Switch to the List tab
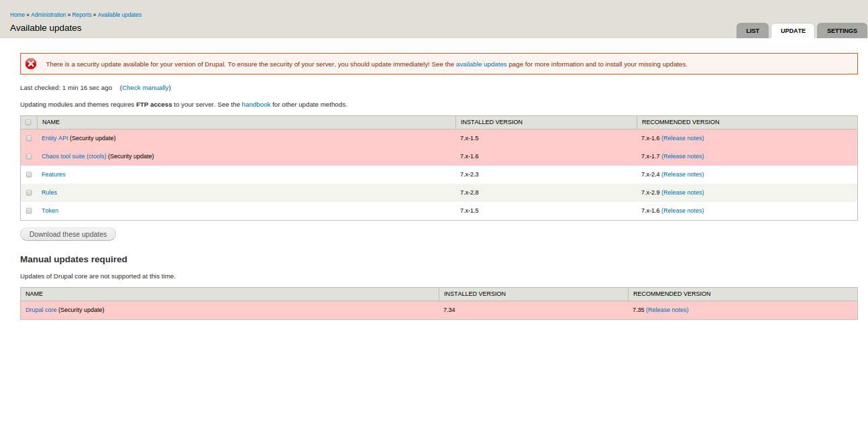Screen dimensions: 868x434 click(753, 31)
